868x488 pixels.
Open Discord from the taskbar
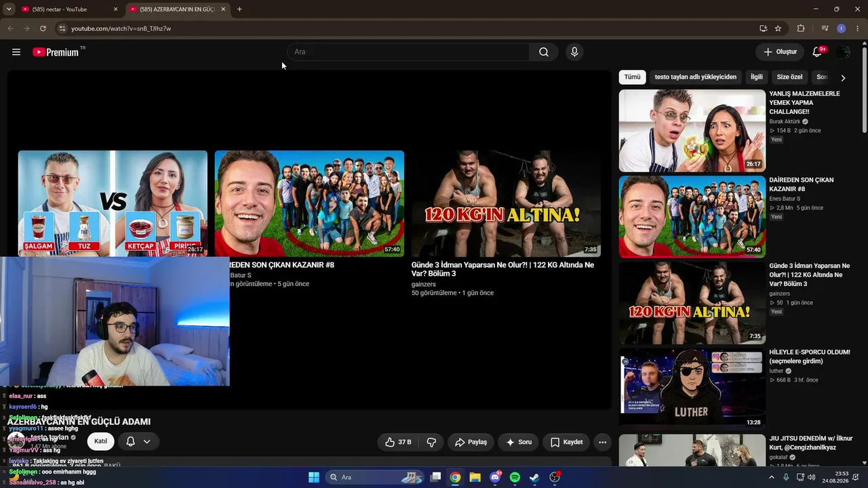click(495, 477)
